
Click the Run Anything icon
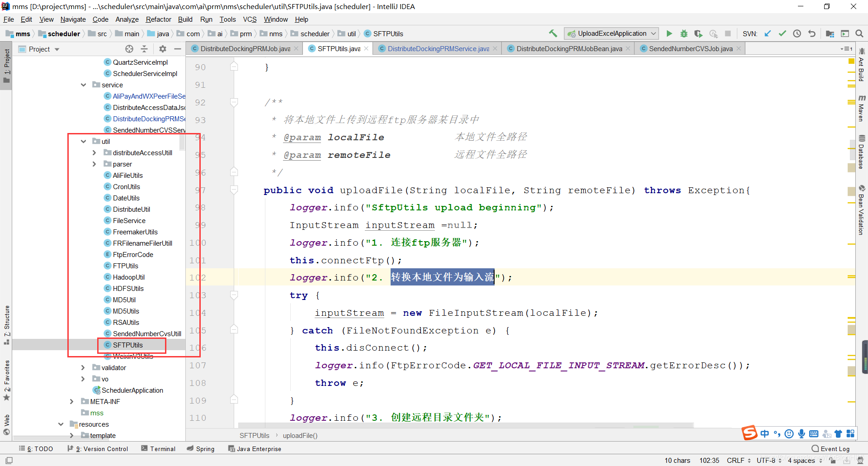click(844, 33)
